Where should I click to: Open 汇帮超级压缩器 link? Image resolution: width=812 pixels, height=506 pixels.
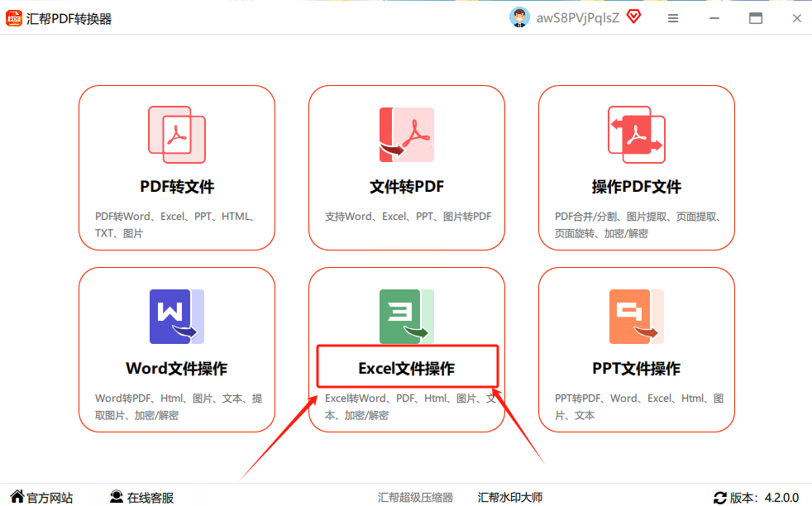(415, 497)
